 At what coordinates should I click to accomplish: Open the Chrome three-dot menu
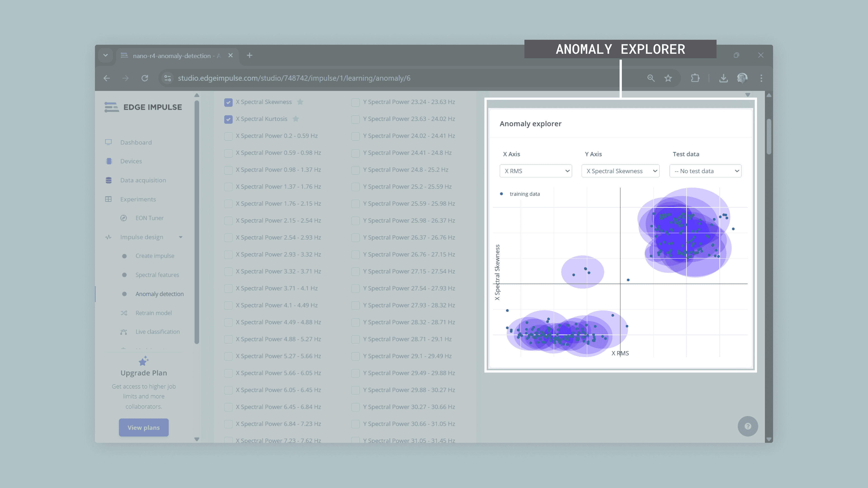click(761, 78)
